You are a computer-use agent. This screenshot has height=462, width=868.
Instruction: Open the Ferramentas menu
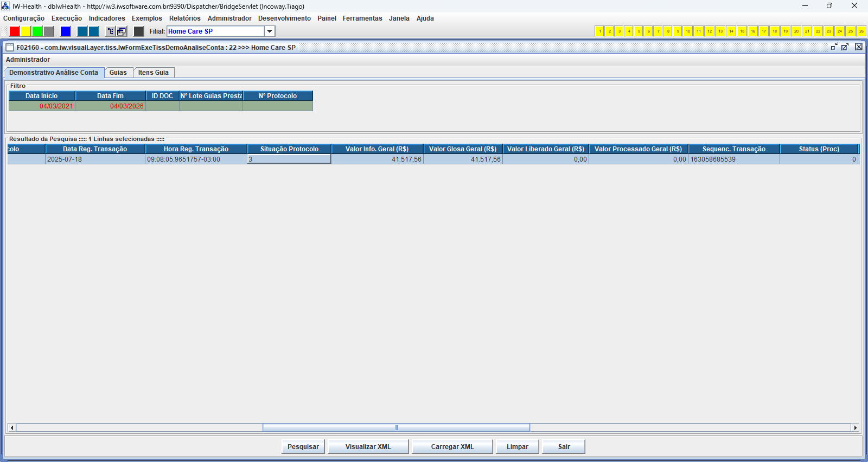click(362, 18)
